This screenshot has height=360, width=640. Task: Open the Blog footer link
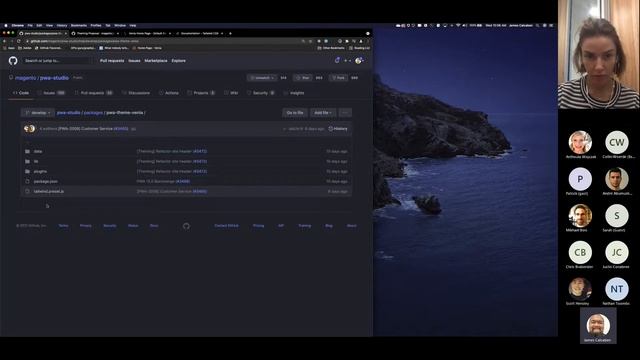pos(329,226)
